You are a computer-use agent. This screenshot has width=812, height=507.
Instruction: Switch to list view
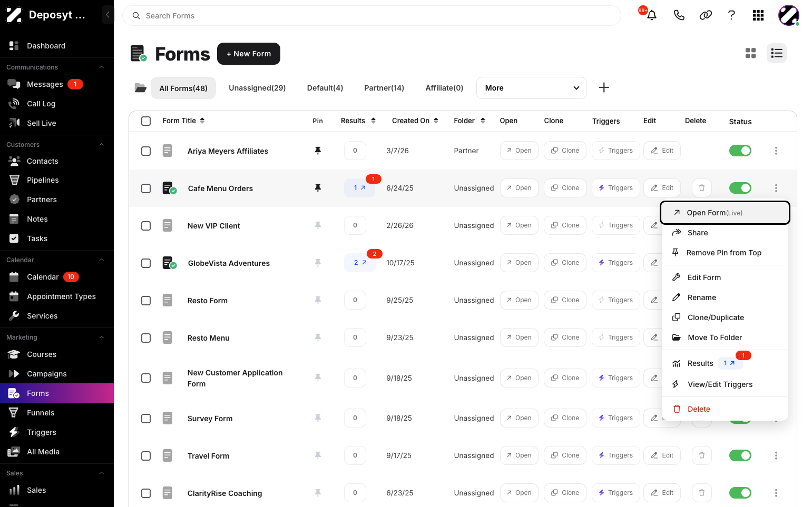coord(777,53)
